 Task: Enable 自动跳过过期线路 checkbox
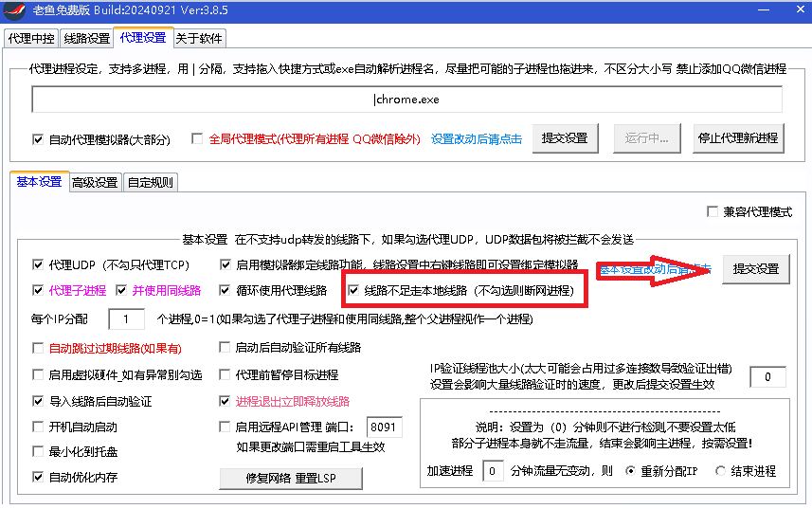38,349
